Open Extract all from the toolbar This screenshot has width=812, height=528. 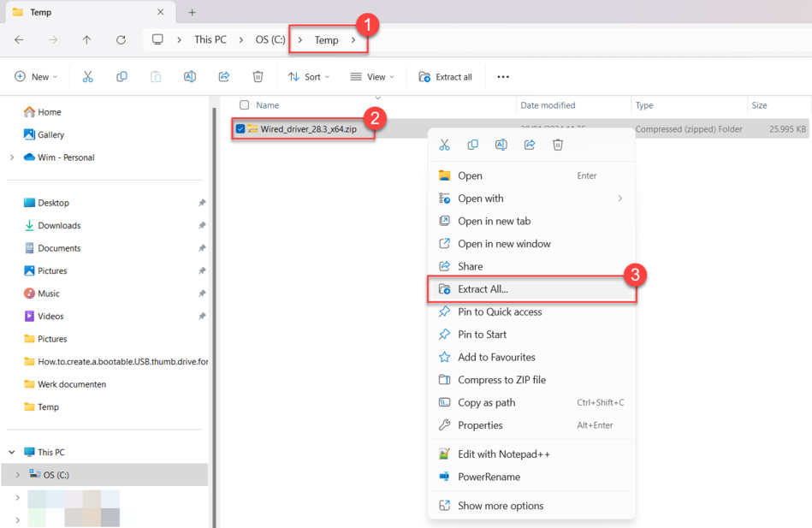445,76
